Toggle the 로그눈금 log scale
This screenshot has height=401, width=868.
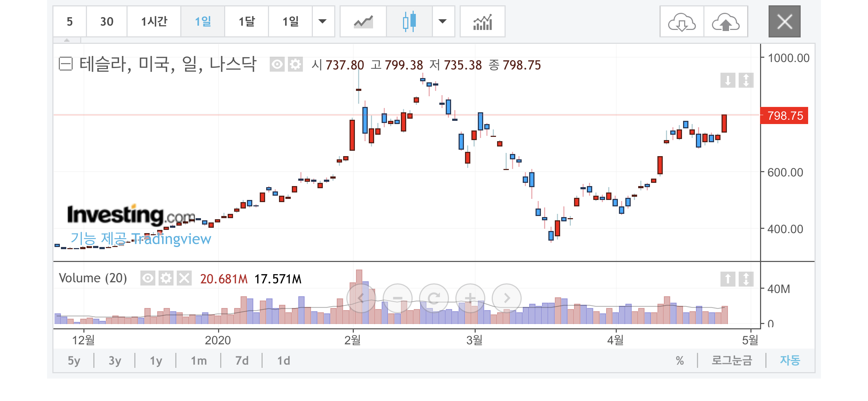pos(732,361)
